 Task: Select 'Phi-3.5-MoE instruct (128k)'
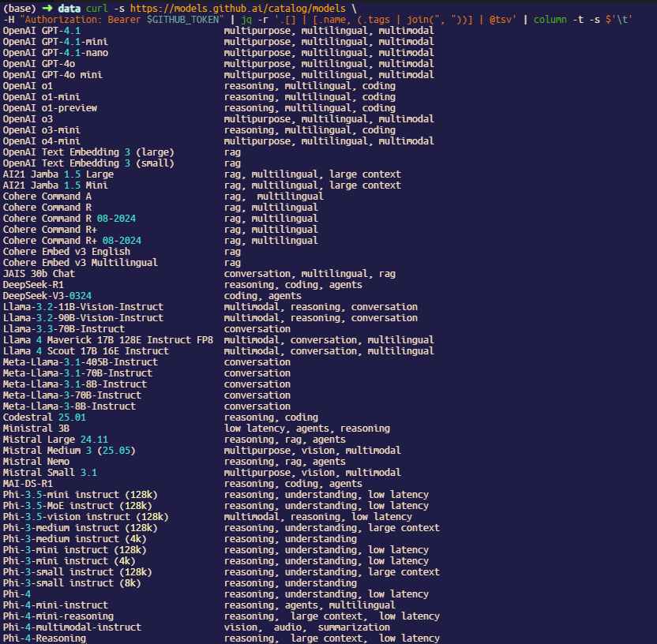click(77, 506)
